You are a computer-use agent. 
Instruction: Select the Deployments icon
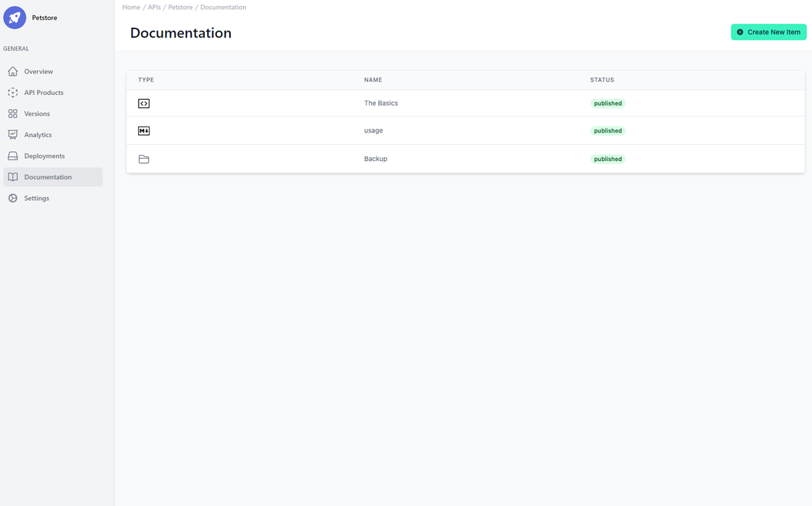coord(12,156)
